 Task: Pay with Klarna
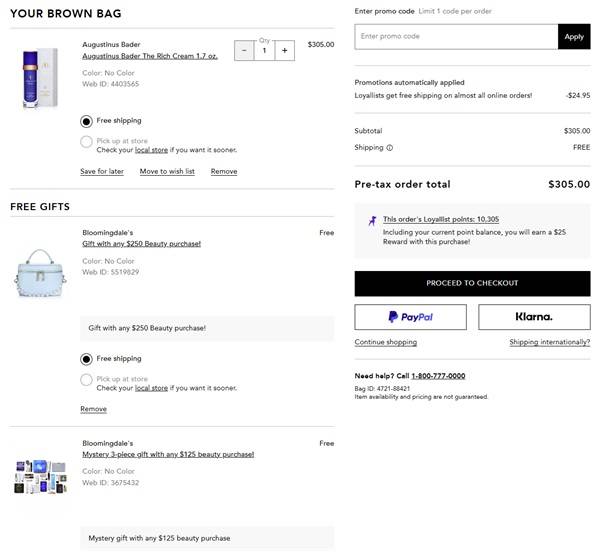pos(534,317)
